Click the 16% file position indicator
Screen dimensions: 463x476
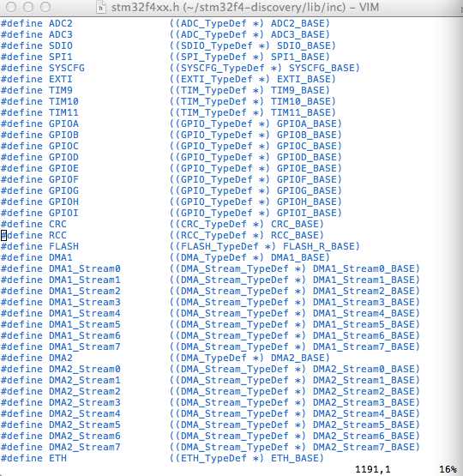pyautogui.click(x=448, y=469)
